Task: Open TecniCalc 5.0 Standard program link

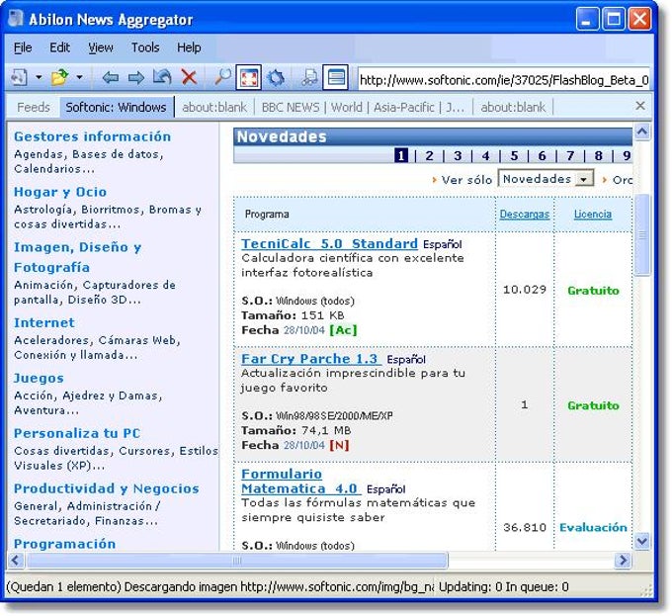Action: (329, 244)
